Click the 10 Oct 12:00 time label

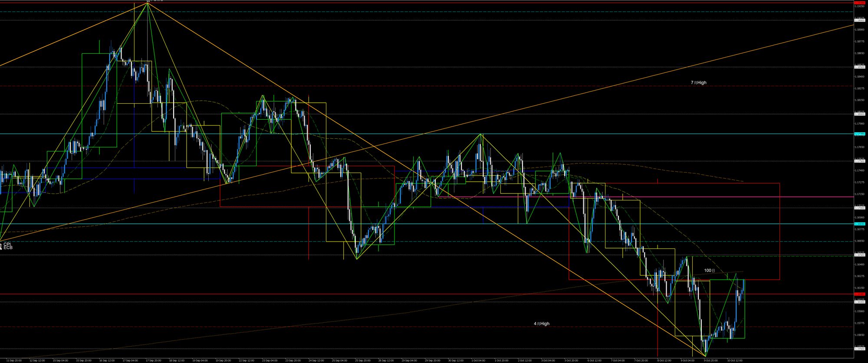tap(734, 360)
